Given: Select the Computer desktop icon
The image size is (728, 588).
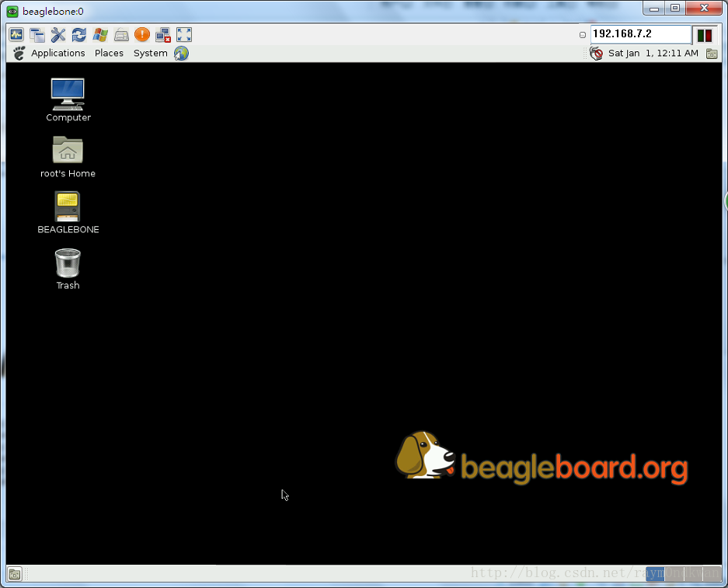Looking at the screenshot, I should pos(68,100).
